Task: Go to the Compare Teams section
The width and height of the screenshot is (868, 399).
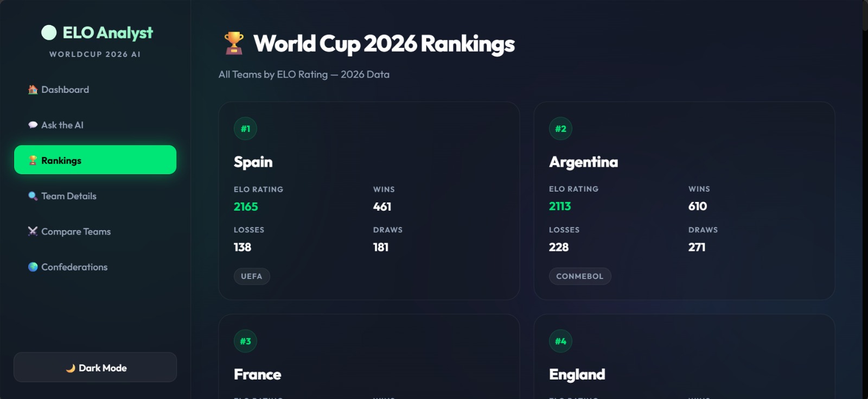Action: point(95,231)
